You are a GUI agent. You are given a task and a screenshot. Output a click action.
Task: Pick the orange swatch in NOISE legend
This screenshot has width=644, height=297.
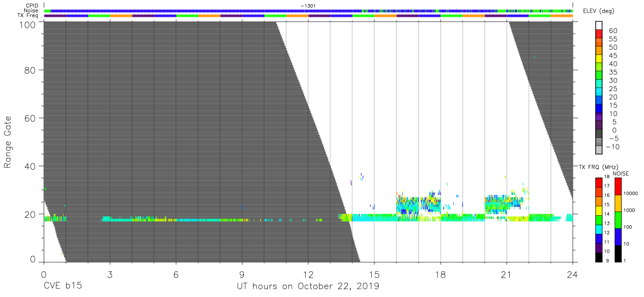[x=618, y=203]
